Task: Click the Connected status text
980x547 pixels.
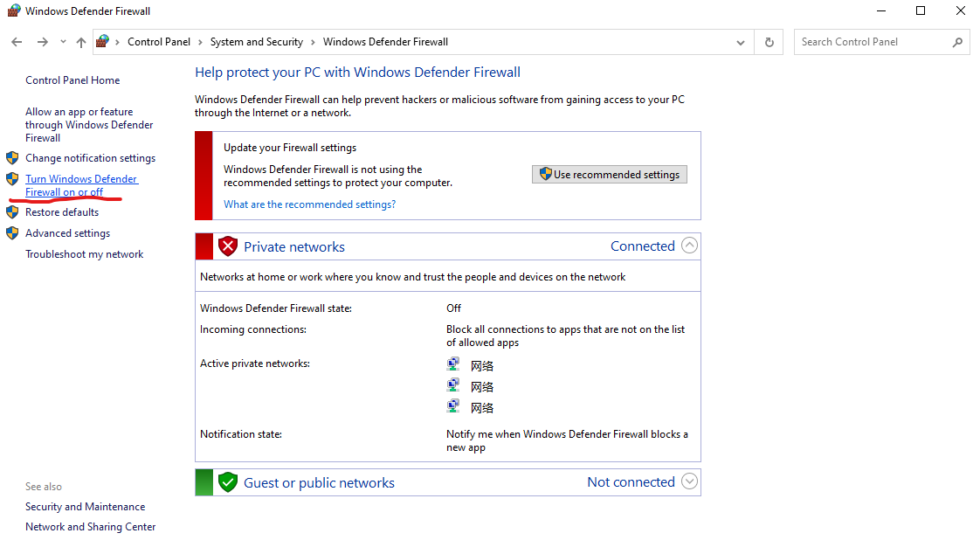Action: point(643,246)
